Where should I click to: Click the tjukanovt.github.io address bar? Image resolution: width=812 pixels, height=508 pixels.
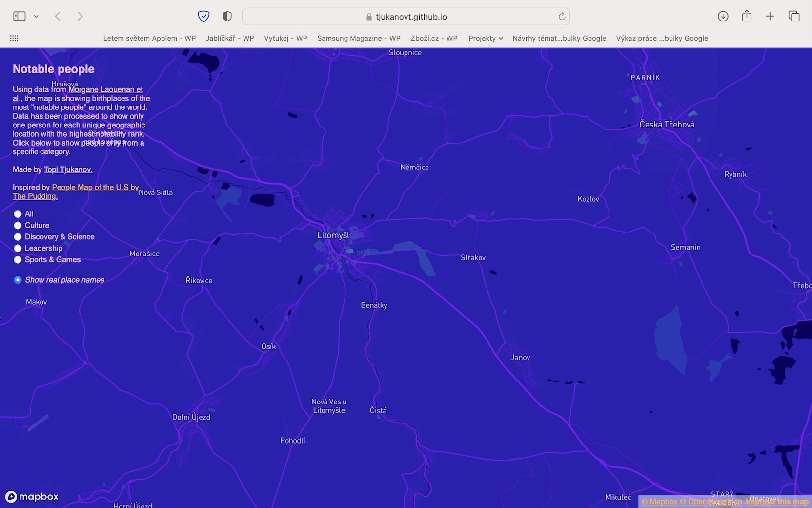pyautogui.click(x=406, y=17)
